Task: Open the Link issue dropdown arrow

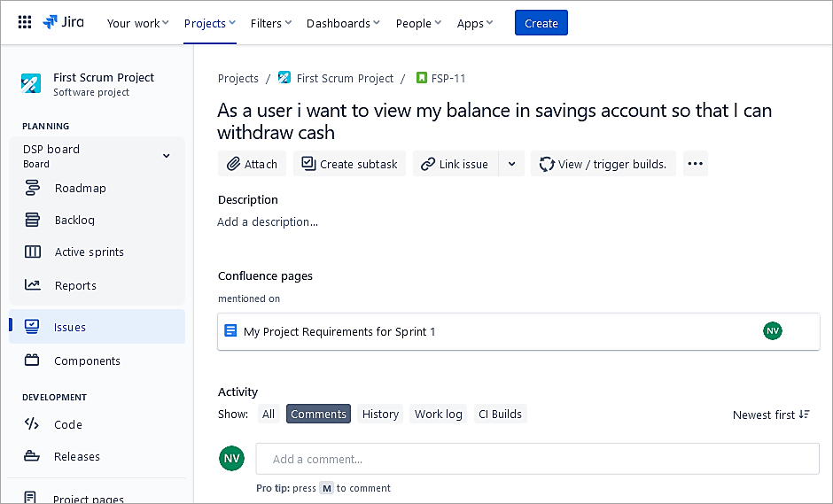Action: click(x=511, y=164)
